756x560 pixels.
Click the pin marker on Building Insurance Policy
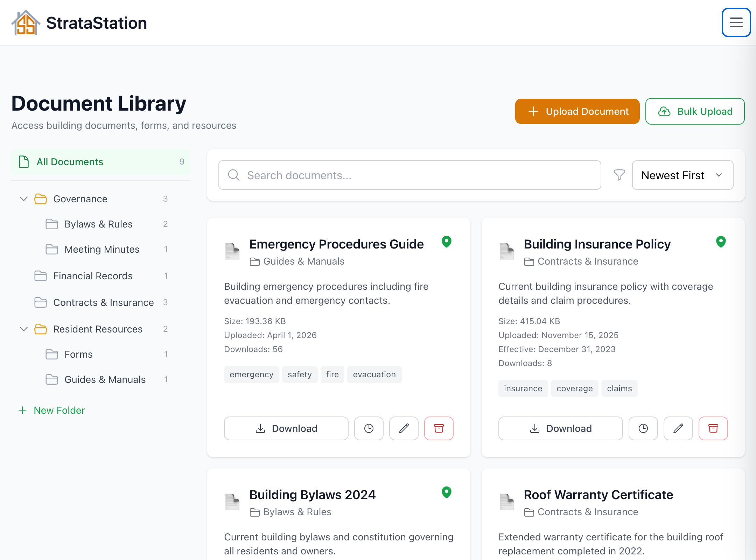tap(721, 241)
